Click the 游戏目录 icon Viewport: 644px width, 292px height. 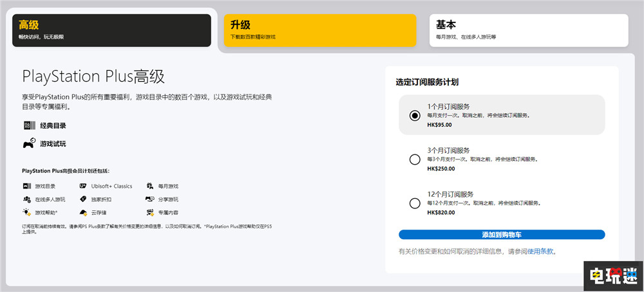[x=27, y=186]
